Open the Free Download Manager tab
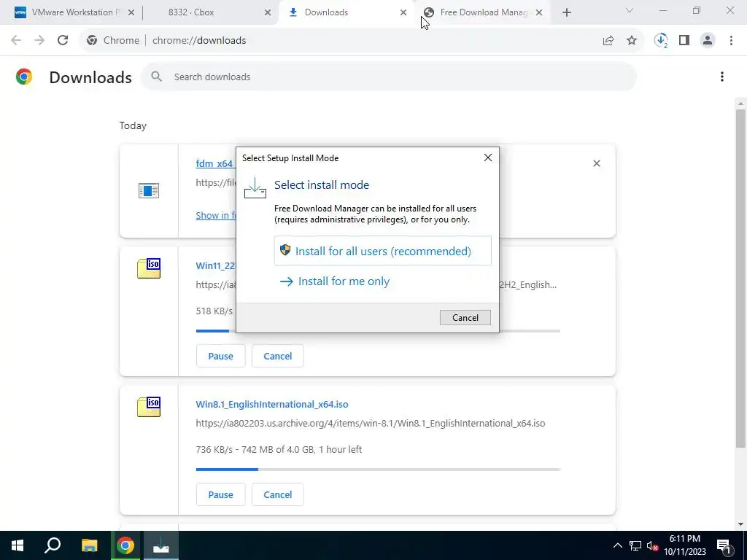Image resolution: width=747 pixels, height=560 pixels. pos(483,12)
